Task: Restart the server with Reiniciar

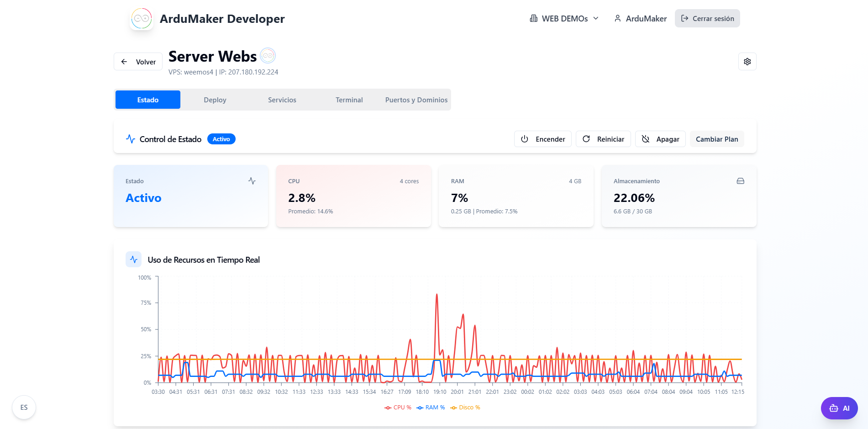Action: point(603,139)
